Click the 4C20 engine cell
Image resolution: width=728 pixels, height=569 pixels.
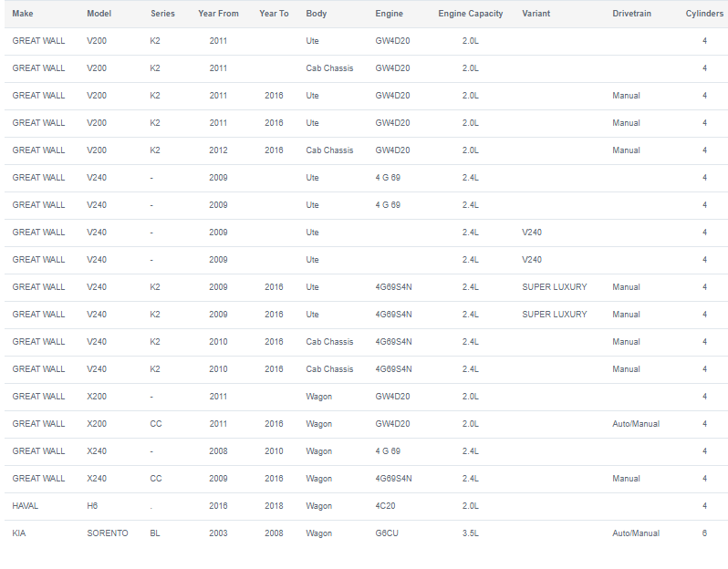[385, 506]
